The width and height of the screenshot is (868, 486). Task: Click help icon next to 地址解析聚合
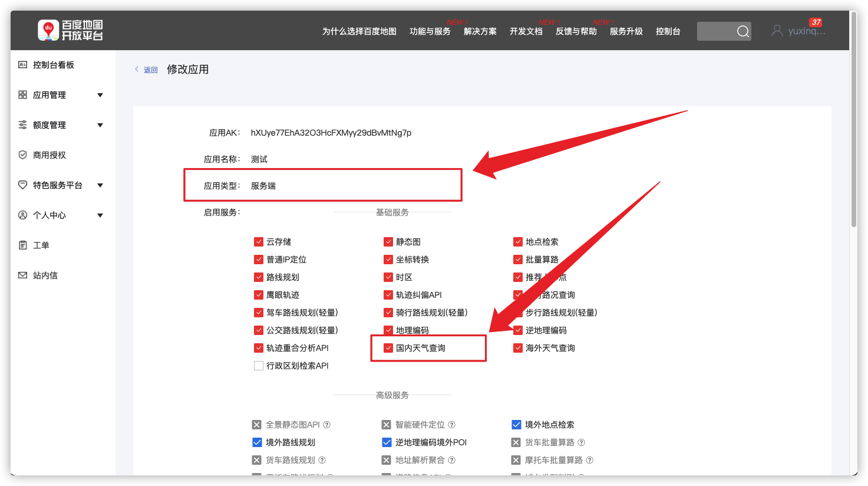tap(452, 460)
